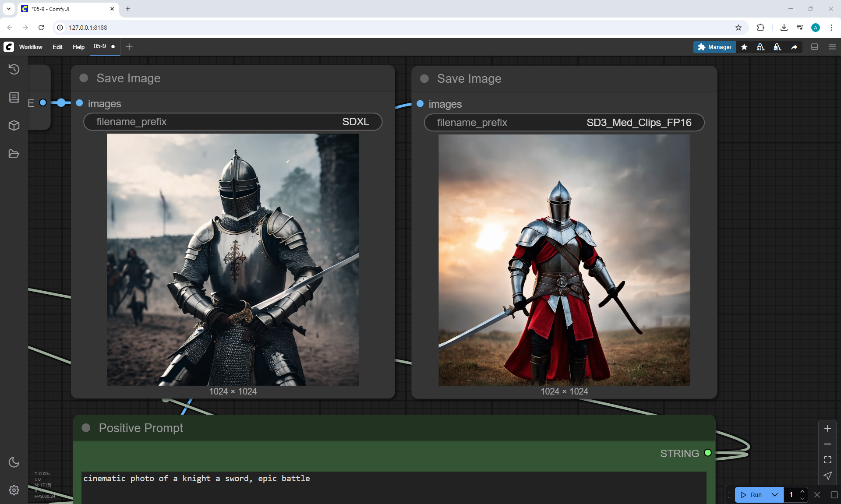Collapse the SDXL Save Image node dot
The height and width of the screenshot is (504, 841).
coord(84,78)
